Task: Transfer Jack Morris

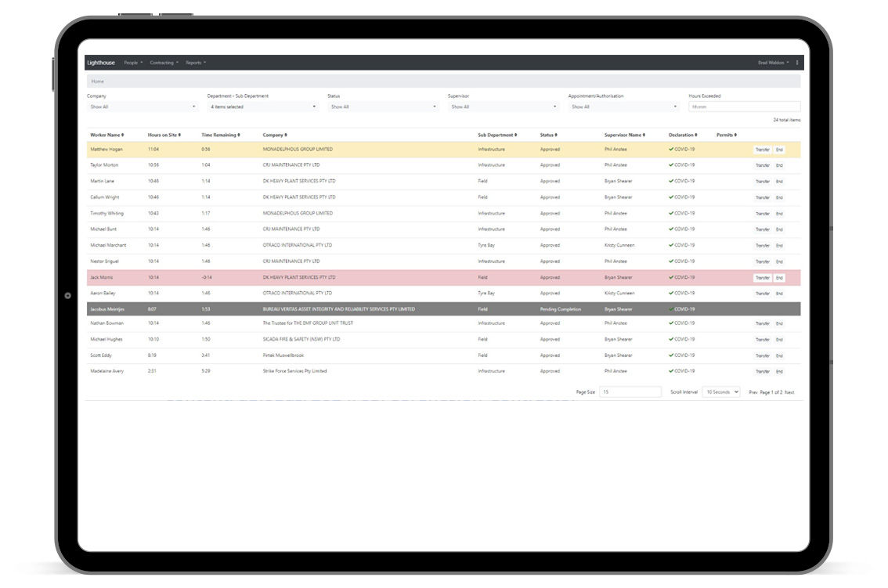Action: tap(762, 278)
